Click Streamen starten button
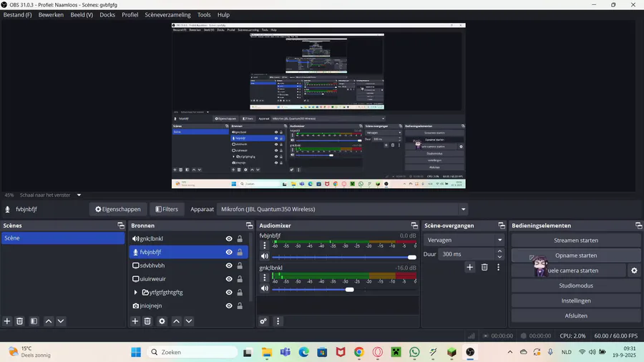644x362 pixels. pos(576,240)
